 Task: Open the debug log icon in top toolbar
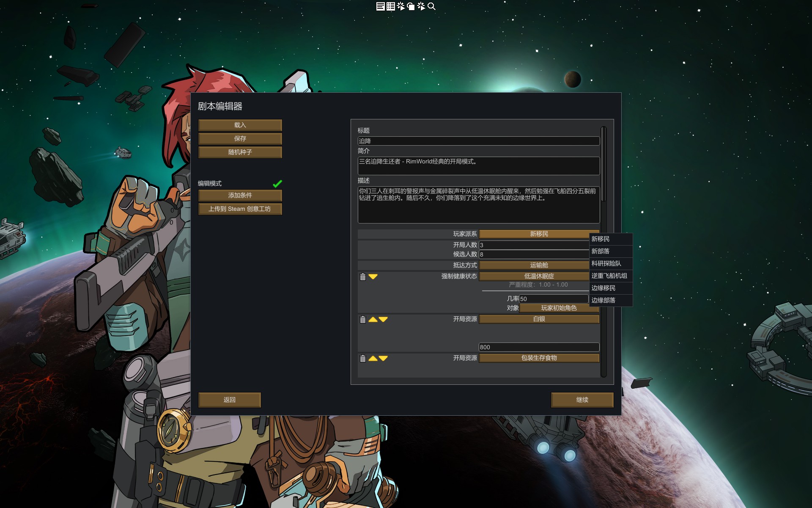pos(380,6)
